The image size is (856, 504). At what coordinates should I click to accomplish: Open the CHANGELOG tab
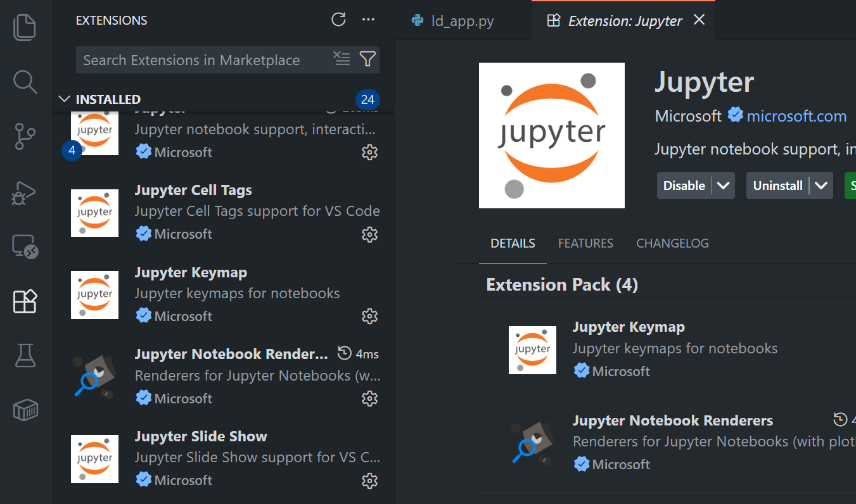point(672,243)
